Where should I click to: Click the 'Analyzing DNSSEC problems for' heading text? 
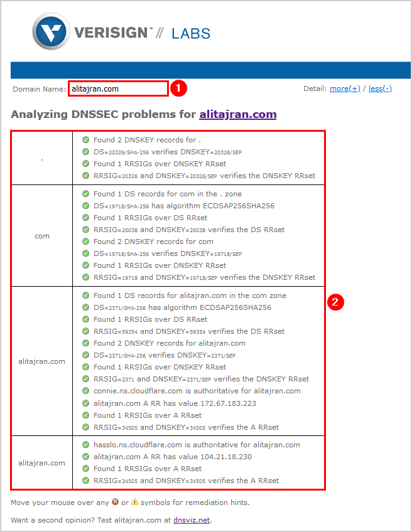coord(103,114)
